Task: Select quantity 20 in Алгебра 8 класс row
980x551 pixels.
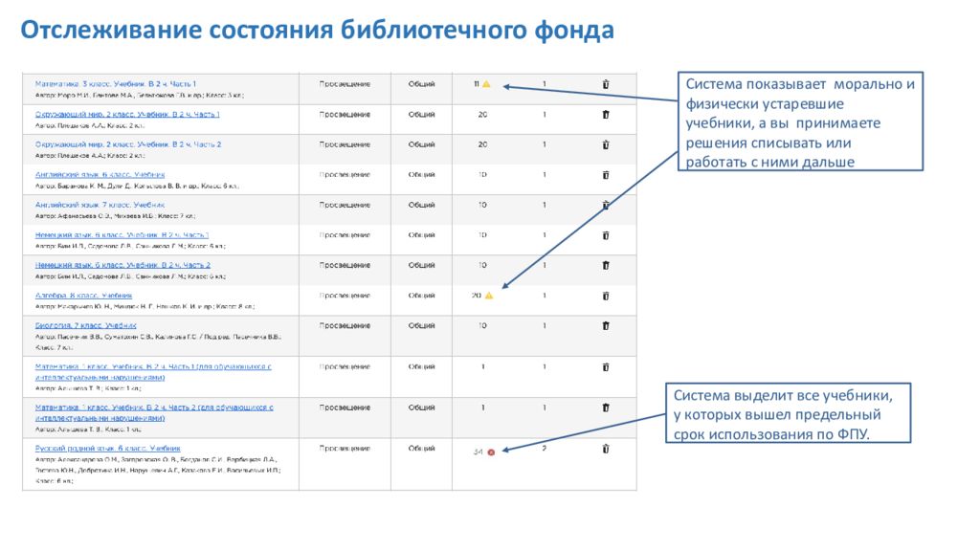Action: pos(477,296)
